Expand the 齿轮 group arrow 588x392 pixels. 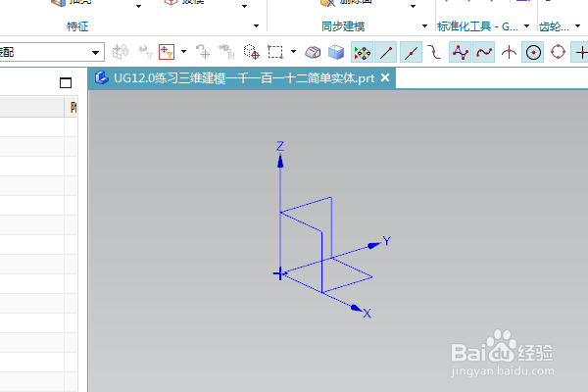(577, 25)
